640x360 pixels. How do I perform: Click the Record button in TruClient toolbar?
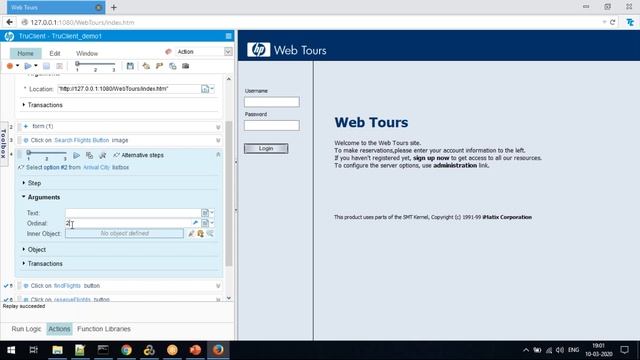(x=10, y=66)
